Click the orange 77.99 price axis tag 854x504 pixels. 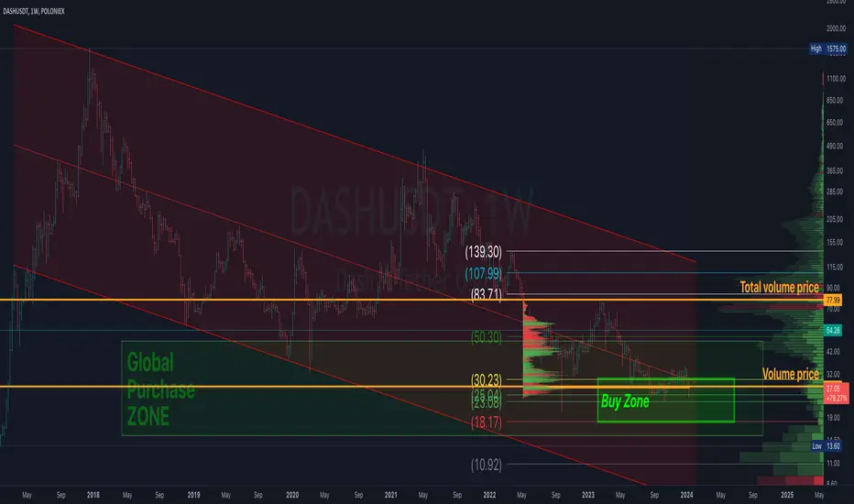coord(833,300)
